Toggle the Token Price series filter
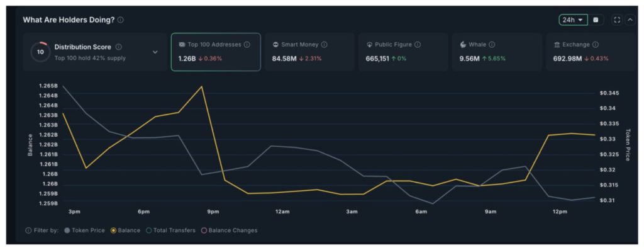 [x=85, y=230]
